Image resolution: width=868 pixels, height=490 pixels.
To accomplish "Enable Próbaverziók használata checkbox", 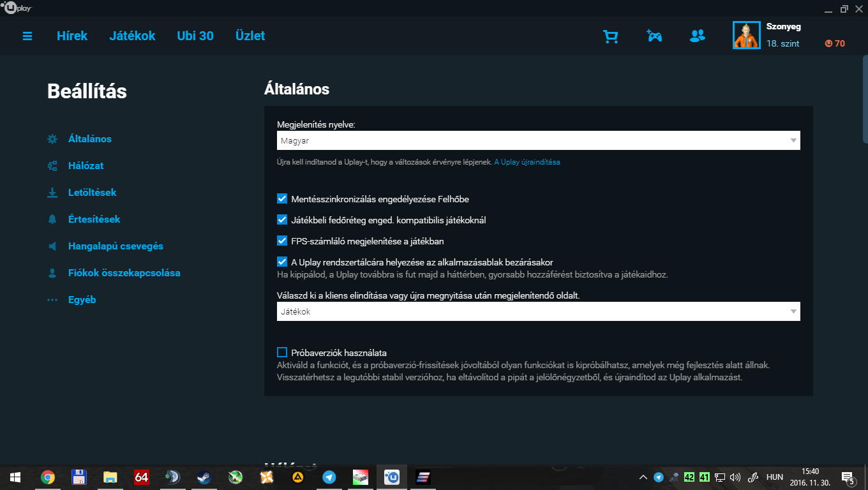I will click(x=282, y=352).
